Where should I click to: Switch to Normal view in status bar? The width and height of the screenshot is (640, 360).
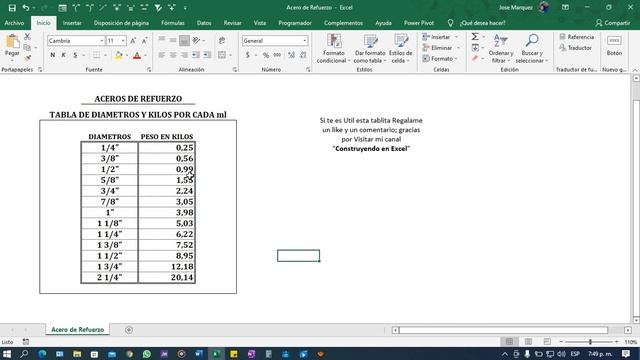(509, 342)
